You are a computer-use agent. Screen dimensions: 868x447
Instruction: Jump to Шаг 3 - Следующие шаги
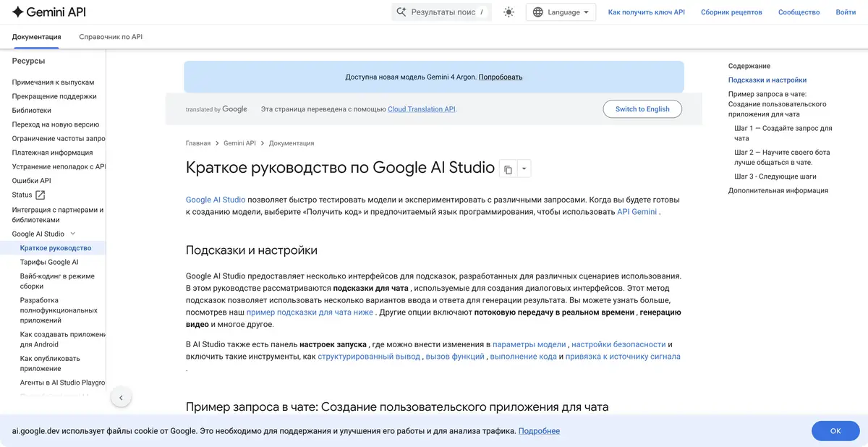(x=775, y=176)
